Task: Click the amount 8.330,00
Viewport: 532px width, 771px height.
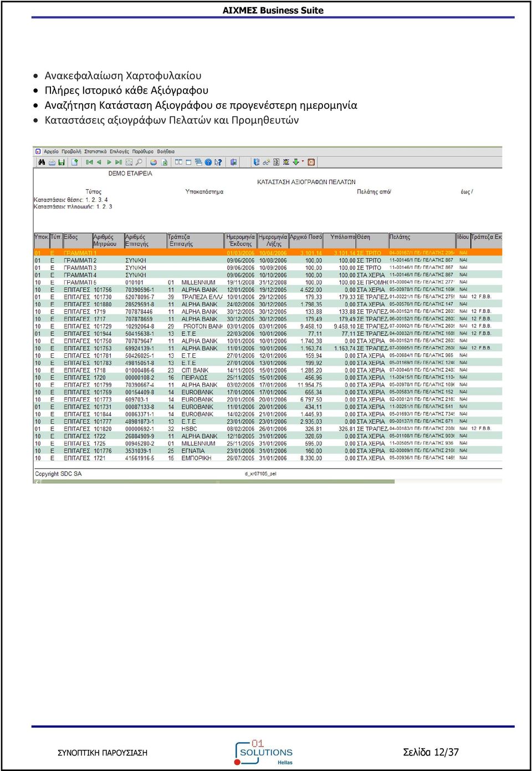Action: [311, 458]
